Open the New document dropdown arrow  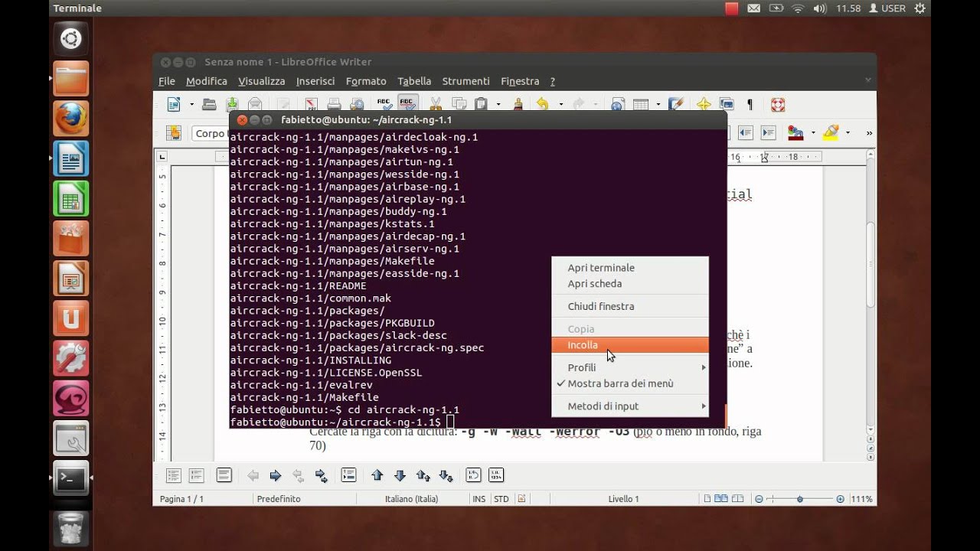tap(191, 104)
